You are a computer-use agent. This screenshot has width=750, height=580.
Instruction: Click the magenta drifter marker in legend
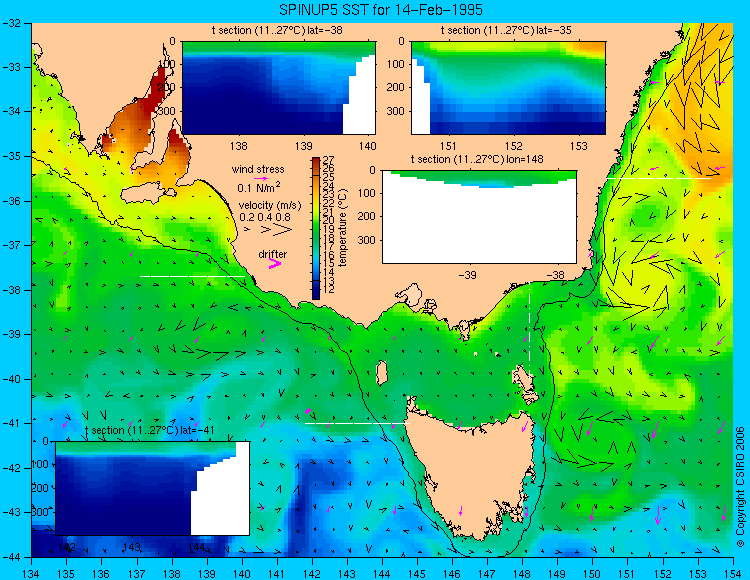coord(275,264)
